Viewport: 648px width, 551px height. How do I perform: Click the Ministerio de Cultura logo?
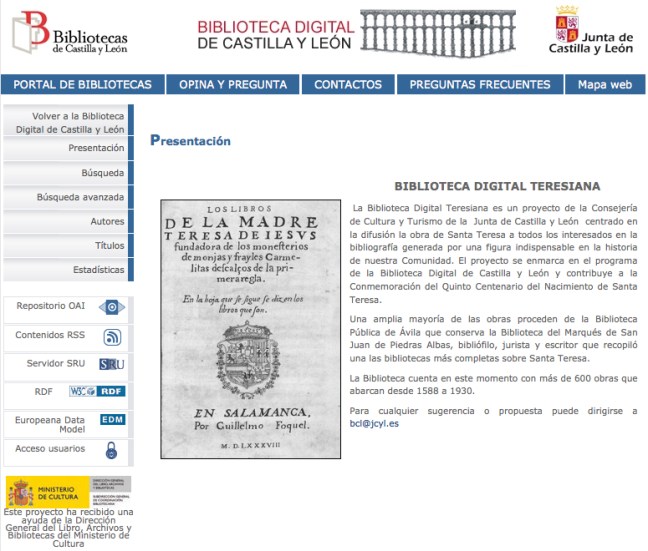tap(68, 492)
